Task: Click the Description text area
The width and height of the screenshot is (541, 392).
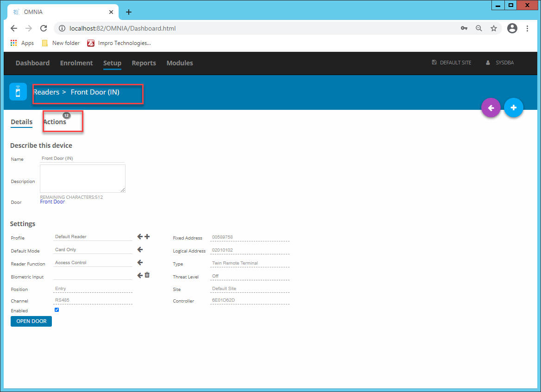Action: pyautogui.click(x=82, y=178)
